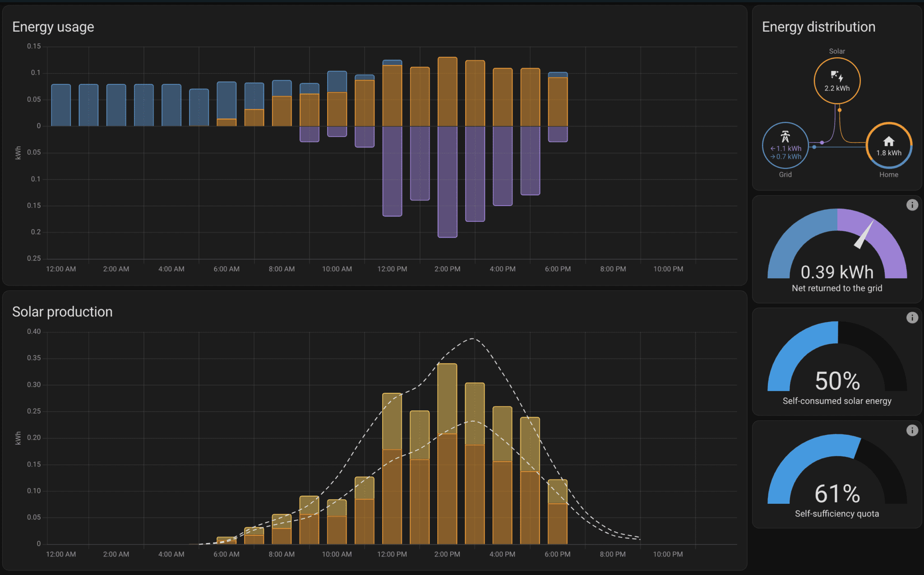Click the transmission tower Grid icon
The height and width of the screenshot is (575, 924).
(785, 136)
